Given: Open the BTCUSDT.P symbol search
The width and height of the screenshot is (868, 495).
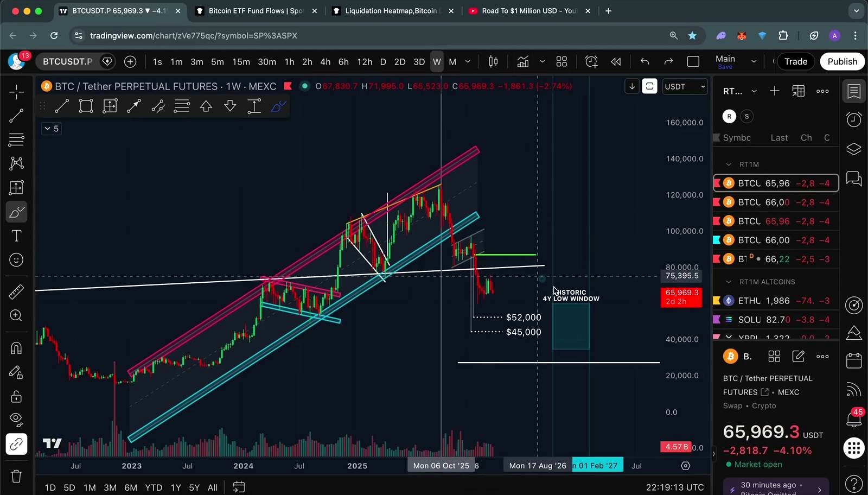Looking at the screenshot, I should (67, 62).
